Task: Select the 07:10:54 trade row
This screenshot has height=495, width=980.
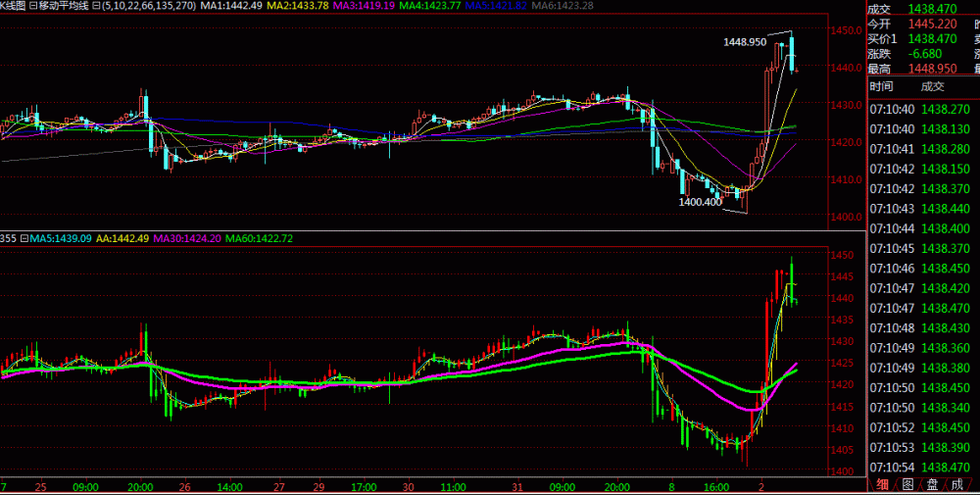Action: click(921, 467)
